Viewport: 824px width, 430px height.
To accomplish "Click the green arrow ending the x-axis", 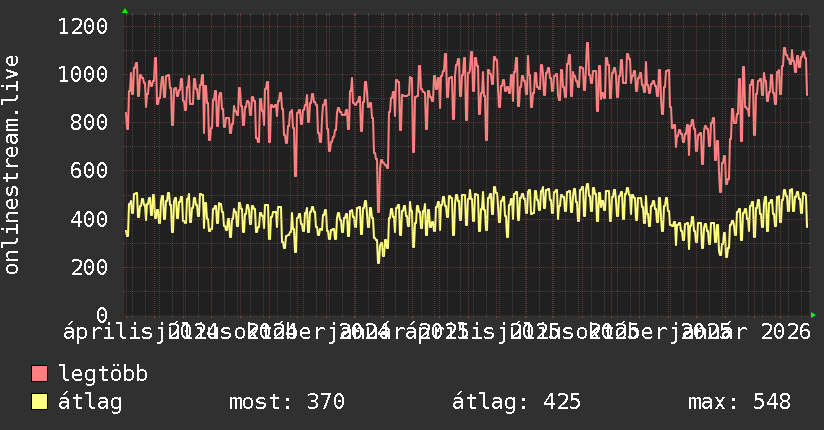I will coord(813,315).
